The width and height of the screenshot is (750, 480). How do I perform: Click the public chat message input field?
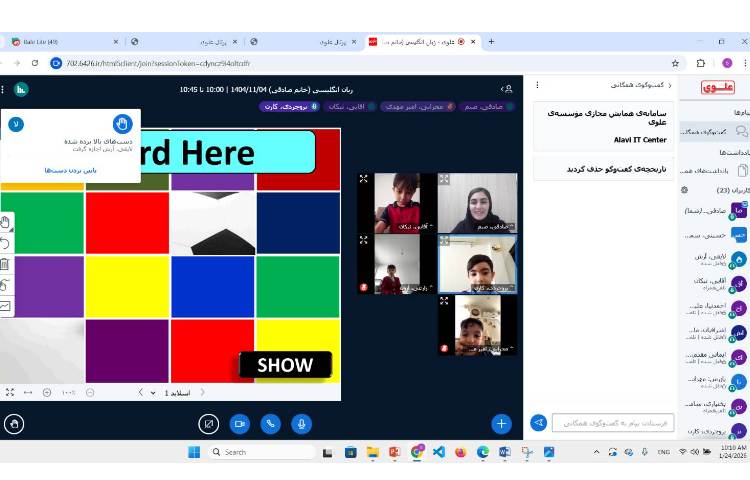[x=613, y=423]
